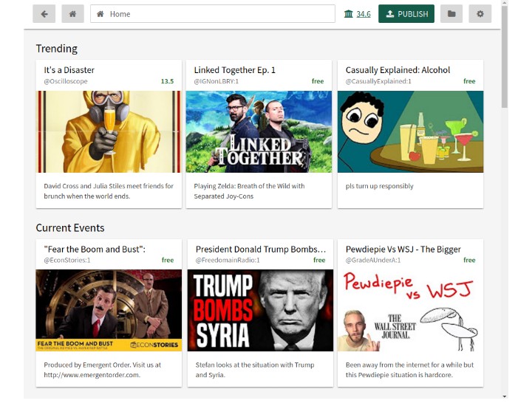Open channel @CasuallyExplained:1

click(x=378, y=81)
